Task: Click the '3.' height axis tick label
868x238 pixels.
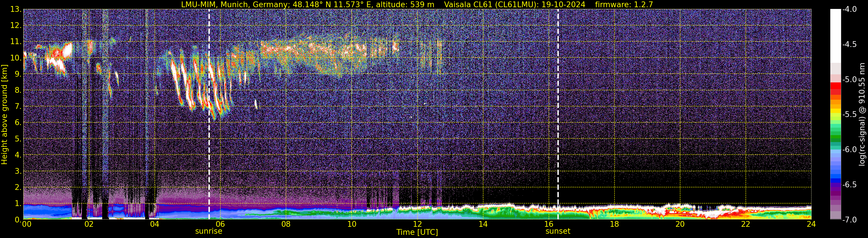Action: (x=18, y=171)
